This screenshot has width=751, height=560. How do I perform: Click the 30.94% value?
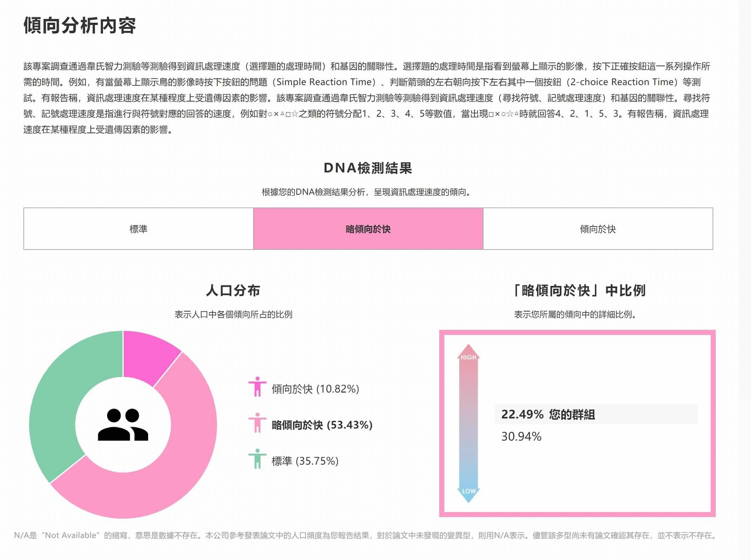[x=521, y=436]
